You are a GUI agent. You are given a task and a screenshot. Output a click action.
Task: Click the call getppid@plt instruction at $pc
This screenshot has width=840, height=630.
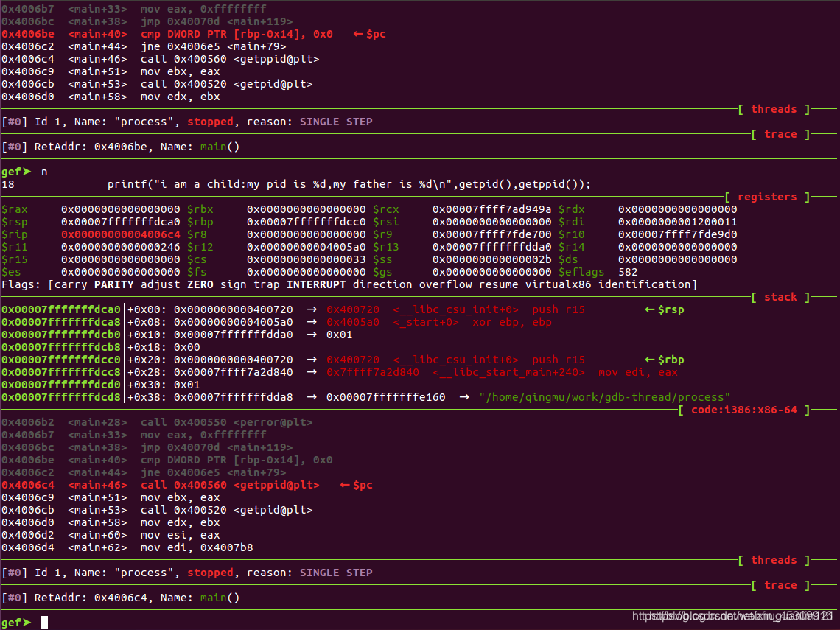coord(230,485)
